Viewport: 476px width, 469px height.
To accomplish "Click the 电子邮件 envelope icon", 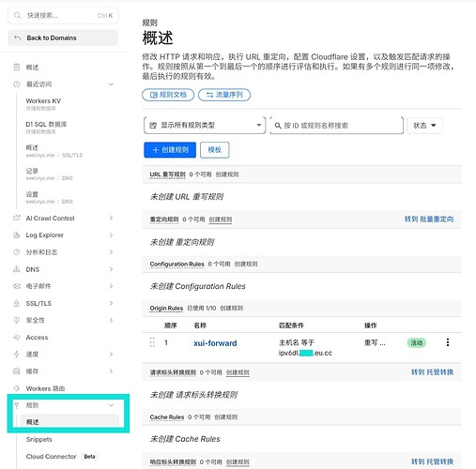I will coord(16,286).
